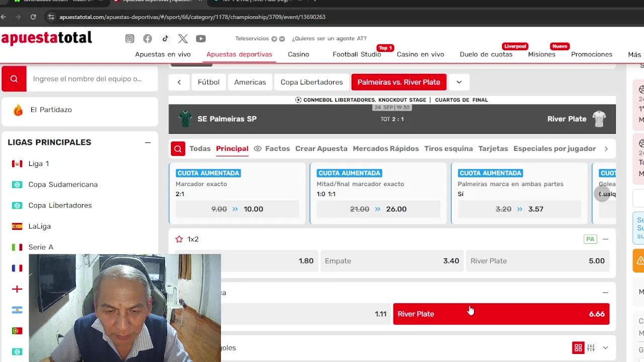Click the PA badge on 1x2 market
Viewport: 644px width, 362px height.
pos(590,239)
